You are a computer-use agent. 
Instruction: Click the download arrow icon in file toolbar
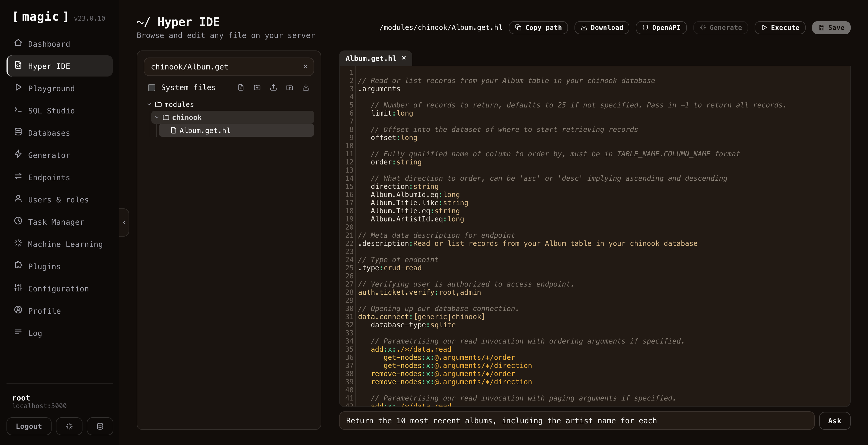coord(306,88)
